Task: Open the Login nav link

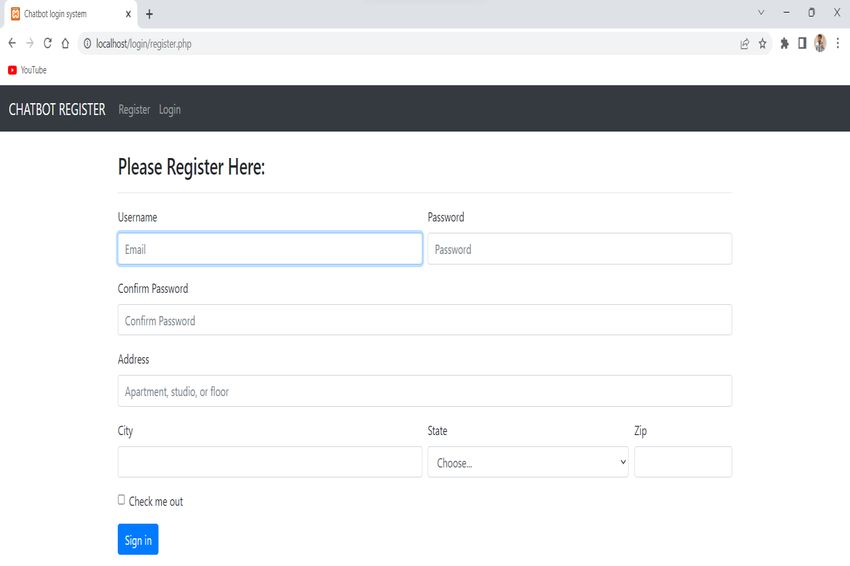Action: click(170, 110)
